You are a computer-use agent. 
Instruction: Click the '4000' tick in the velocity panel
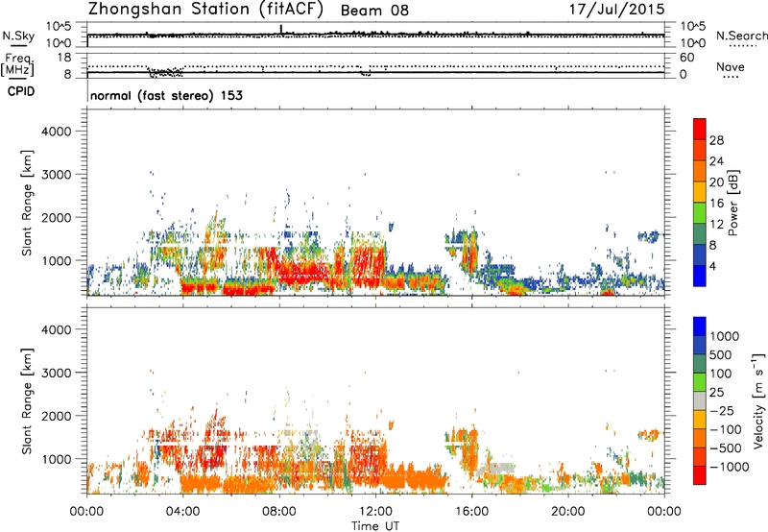(57, 329)
